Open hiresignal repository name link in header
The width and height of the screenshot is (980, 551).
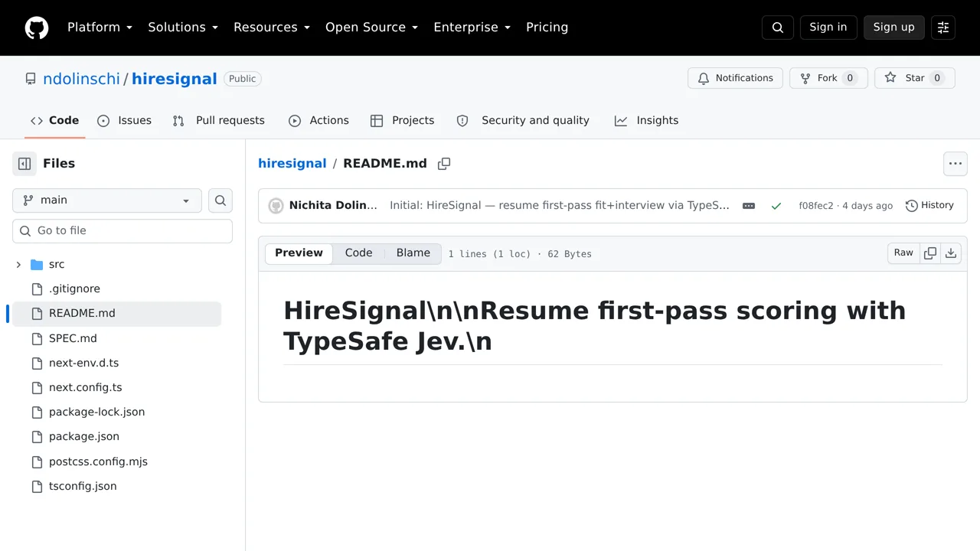(x=175, y=79)
